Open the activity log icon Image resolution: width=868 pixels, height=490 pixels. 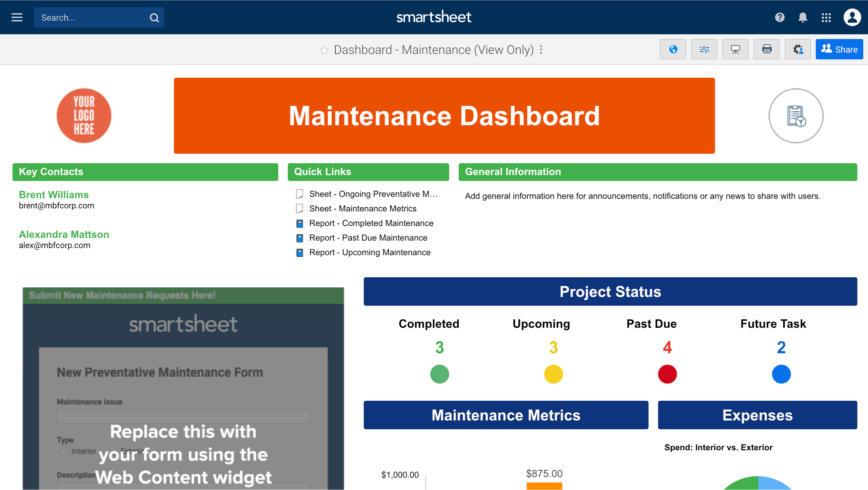coord(704,50)
